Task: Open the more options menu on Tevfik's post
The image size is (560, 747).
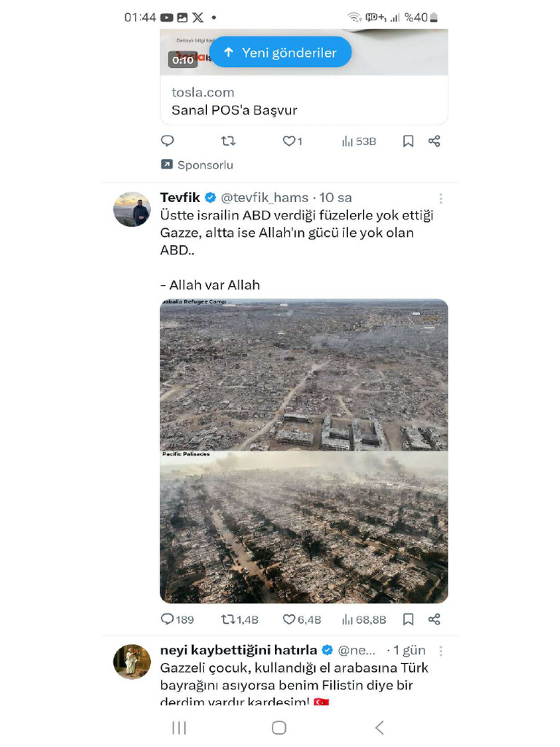Action: pos(440,198)
